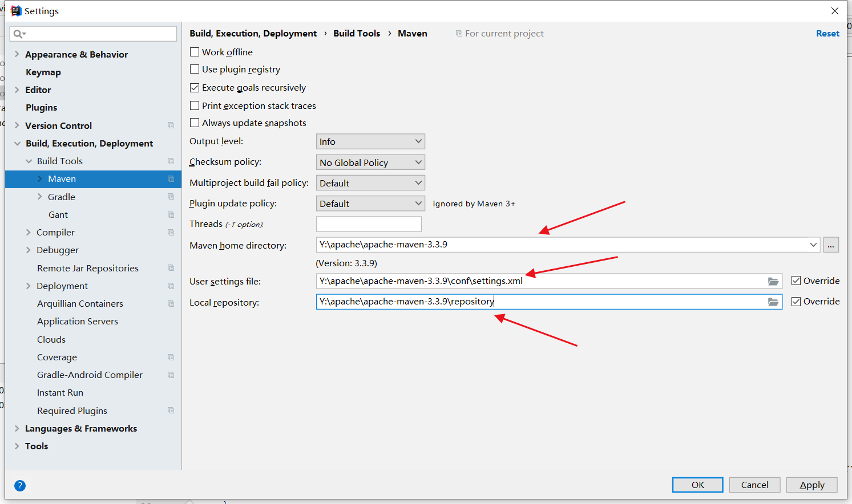
Task: Expand the Debugger node arrow
Action: pyautogui.click(x=28, y=250)
